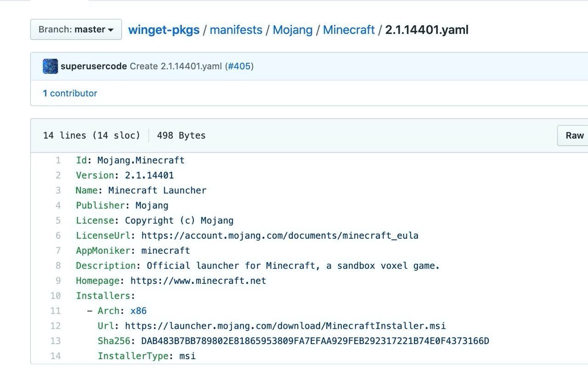The height and width of the screenshot is (384, 588).
Task: Select line number 1
Action: pyautogui.click(x=58, y=160)
